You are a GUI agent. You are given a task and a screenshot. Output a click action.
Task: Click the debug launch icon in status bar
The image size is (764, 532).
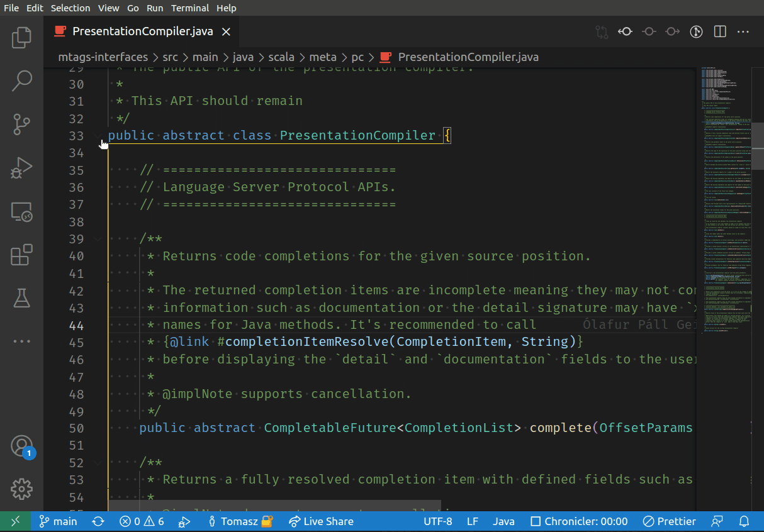pyautogui.click(x=184, y=521)
